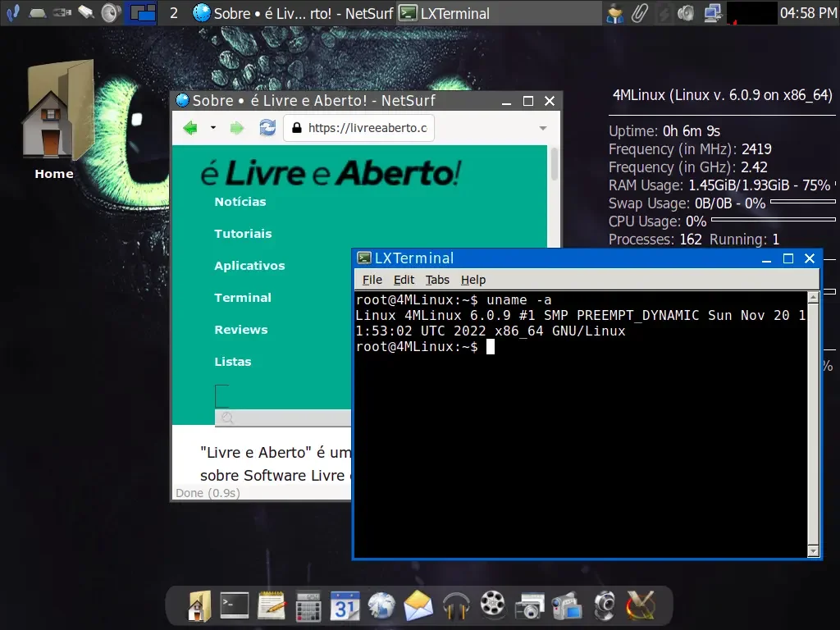Open the Reviews link
Screen dimensions: 840x630
[x=241, y=330]
